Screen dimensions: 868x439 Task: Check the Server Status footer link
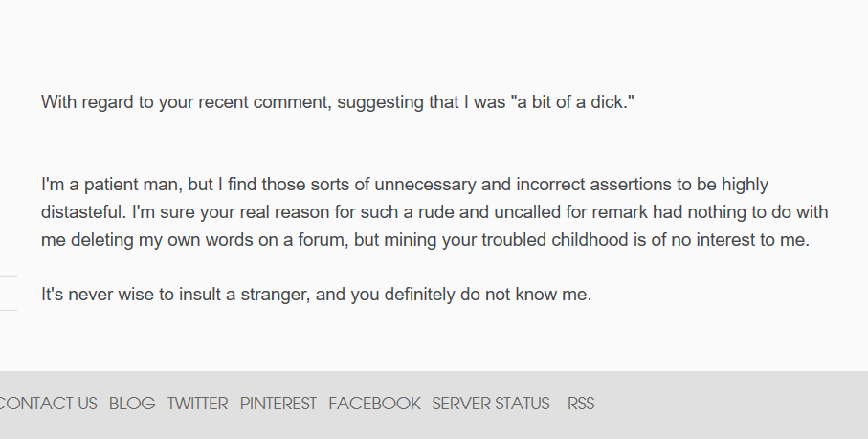(490, 404)
